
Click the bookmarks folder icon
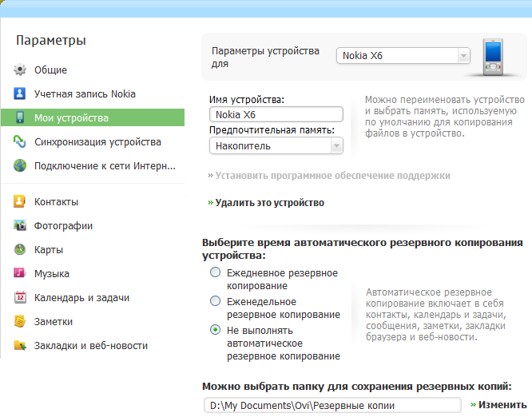click(x=20, y=345)
